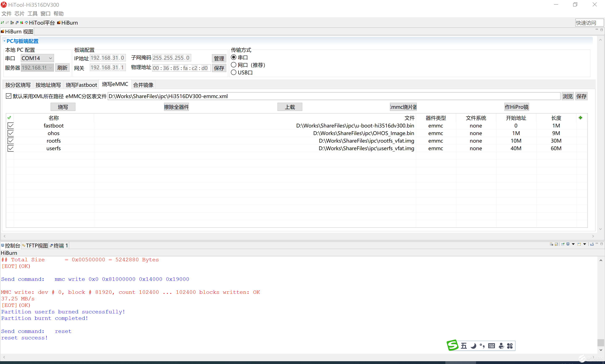
Task: Open the new console dropdown arrow
Action: point(585,244)
